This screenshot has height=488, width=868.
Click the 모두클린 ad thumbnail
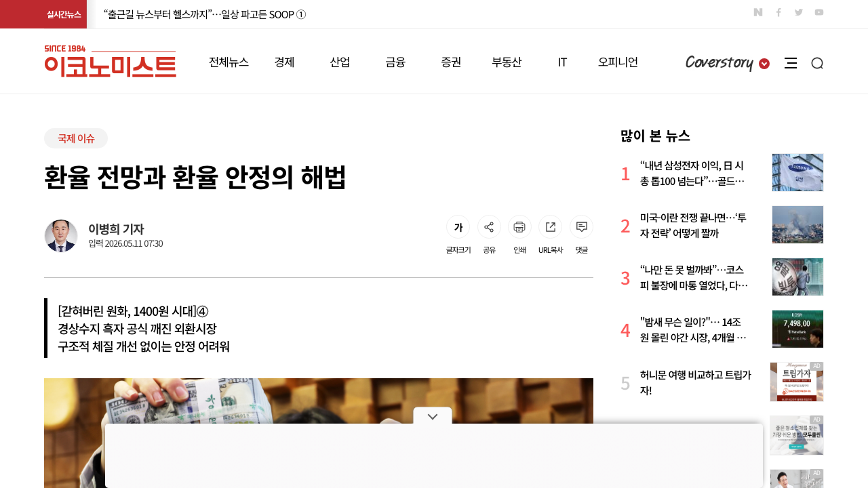(797, 435)
